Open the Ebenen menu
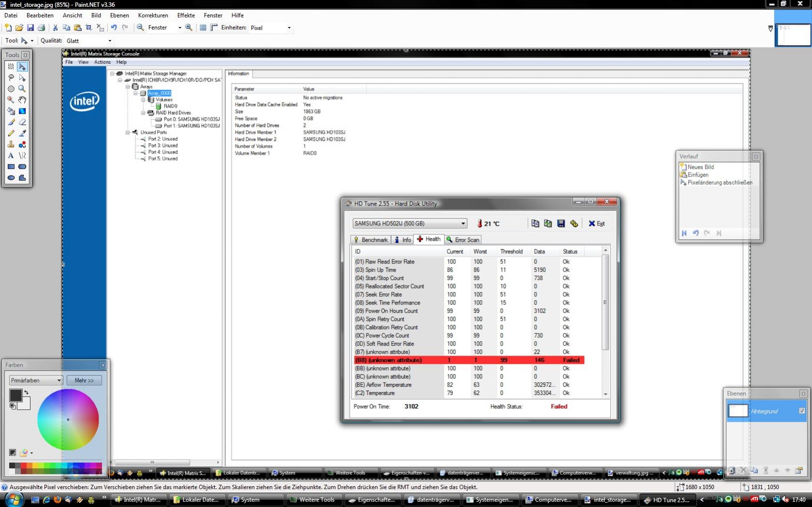This screenshot has width=812, height=507. 119,15
